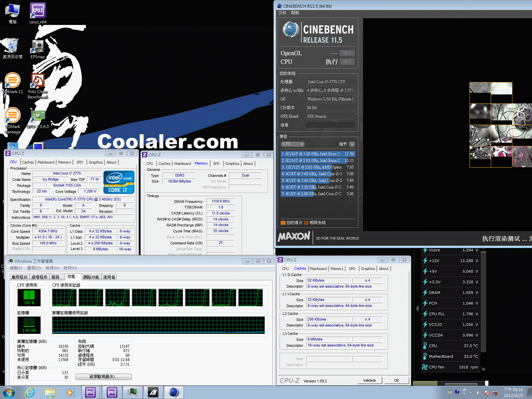Select the 8C/16T 3.20 GHz Xeon ranking row

pos(318,154)
